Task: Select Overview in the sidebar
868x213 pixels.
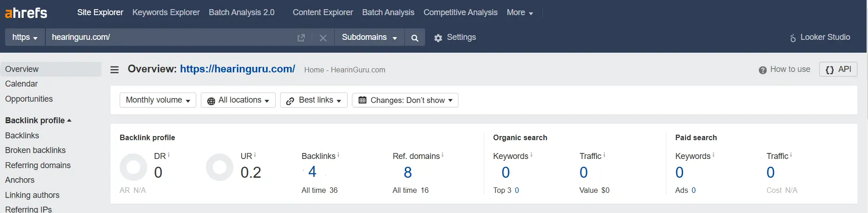Action: pyautogui.click(x=50, y=69)
